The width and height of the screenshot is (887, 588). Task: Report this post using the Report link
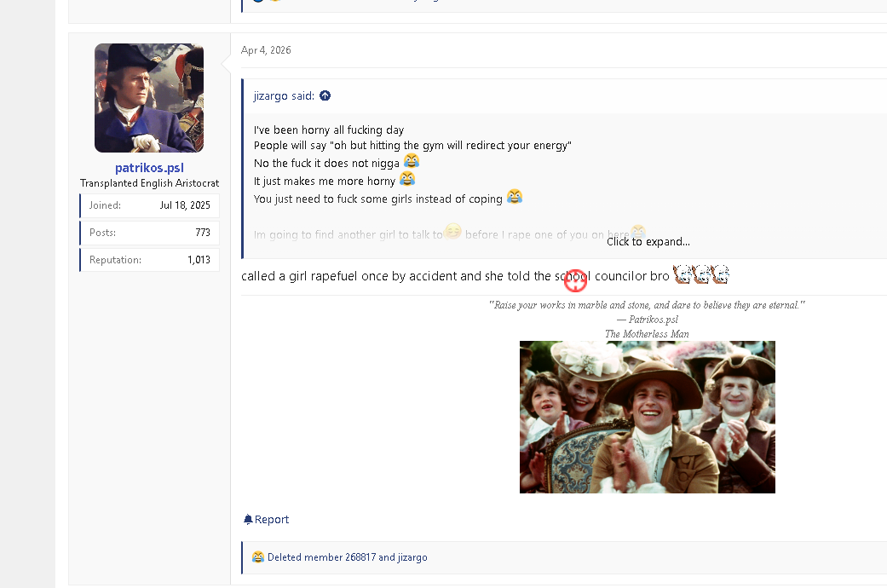272,520
